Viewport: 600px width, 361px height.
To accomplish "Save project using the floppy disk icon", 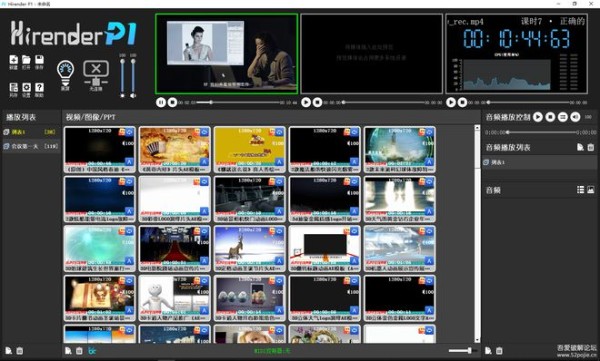I will click(x=39, y=60).
